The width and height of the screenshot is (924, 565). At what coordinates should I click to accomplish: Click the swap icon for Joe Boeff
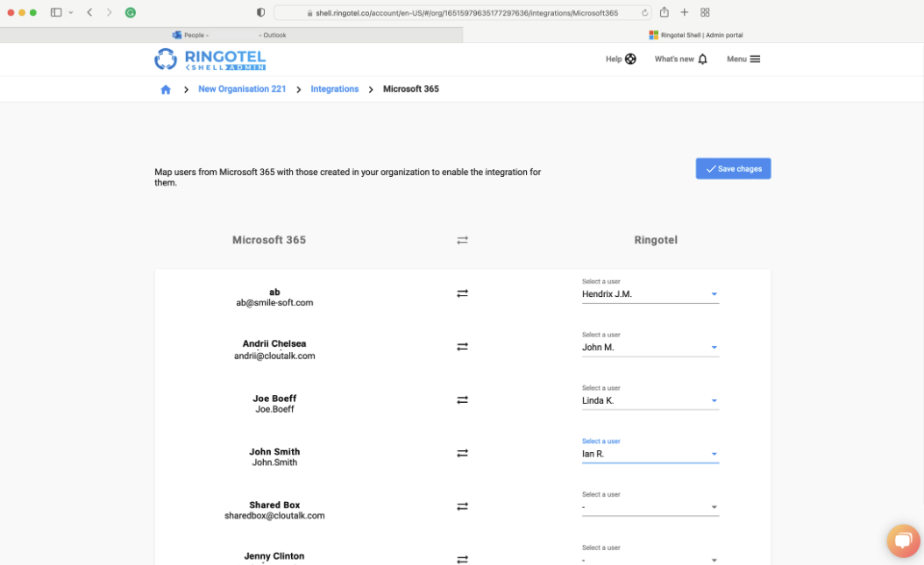(463, 399)
